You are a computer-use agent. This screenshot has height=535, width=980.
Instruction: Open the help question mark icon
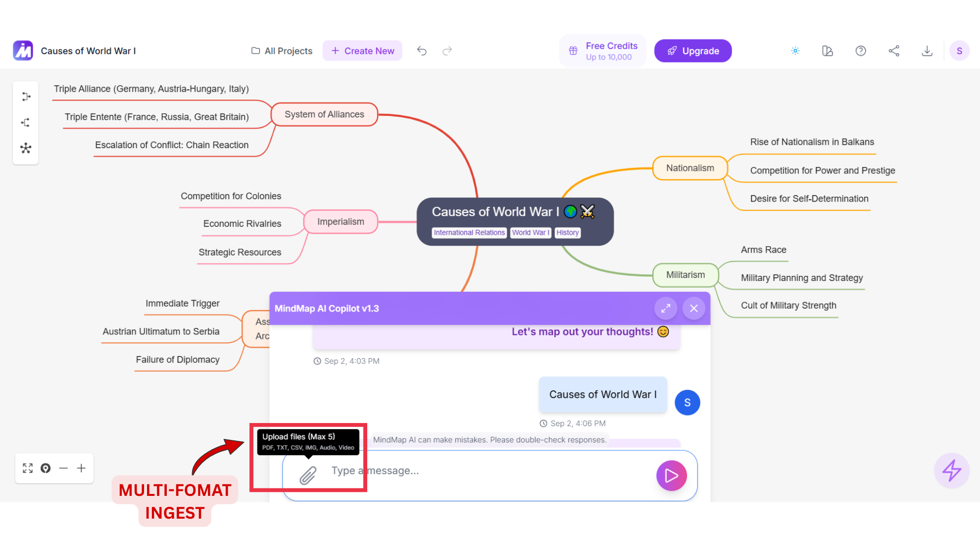[x=861, y=51]
